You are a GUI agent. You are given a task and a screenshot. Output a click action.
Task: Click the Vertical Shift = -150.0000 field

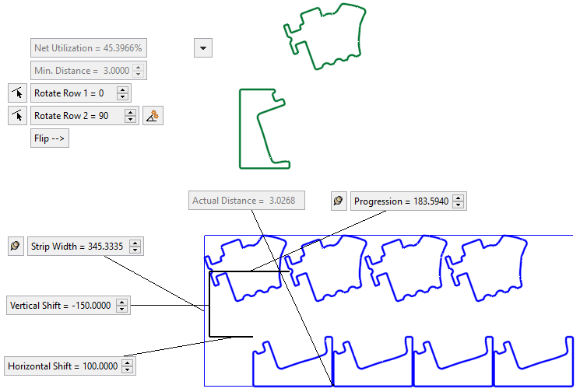pyautogui.click(x=69, y=305)
